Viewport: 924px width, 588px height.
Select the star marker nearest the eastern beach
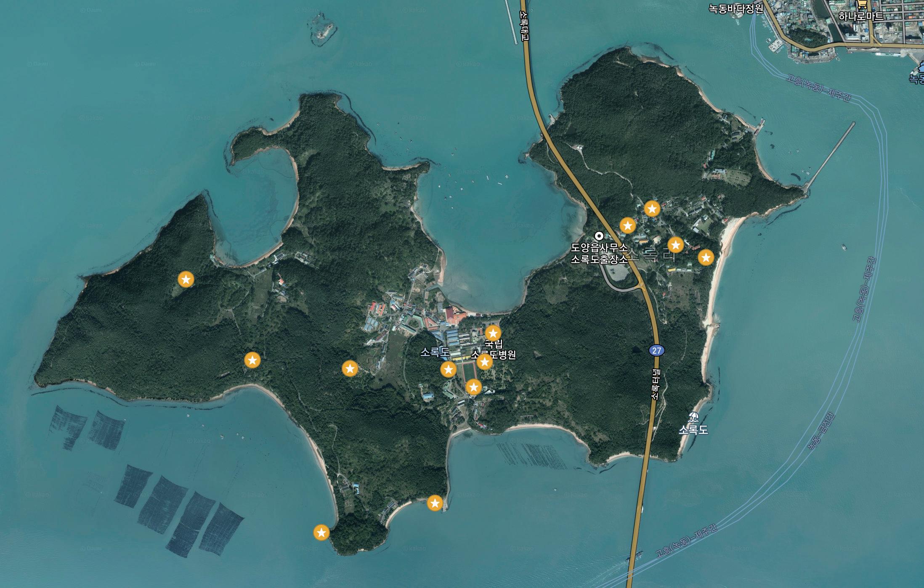(706, 257)
